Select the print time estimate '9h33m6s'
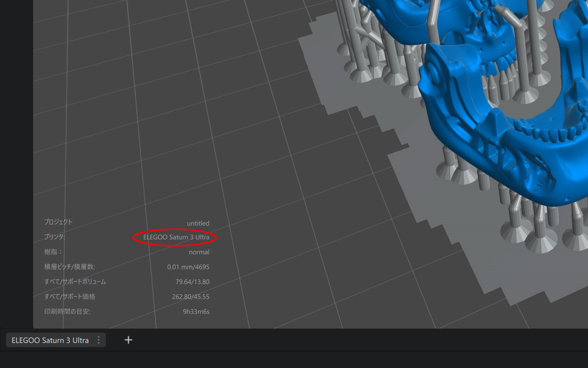The width and height of the screenshot is (588, 368). click(x=196, y=312)
